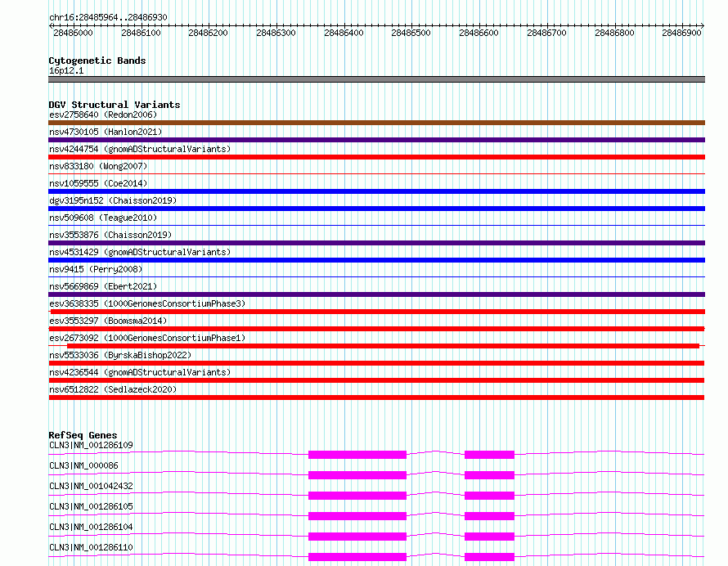Select the purple nsv3553876 variant bar

click(x=376, y=243)
